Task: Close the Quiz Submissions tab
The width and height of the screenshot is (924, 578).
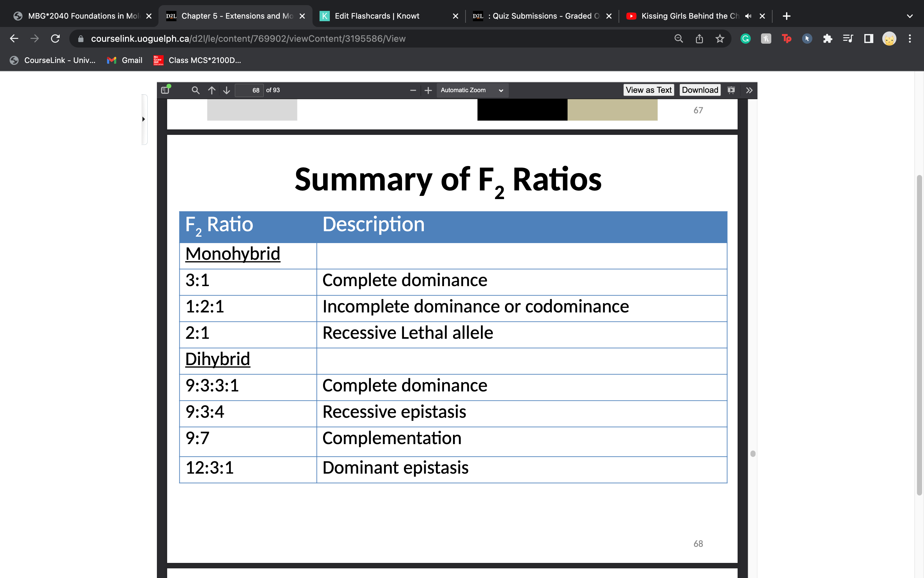Action: pos(609,16)
